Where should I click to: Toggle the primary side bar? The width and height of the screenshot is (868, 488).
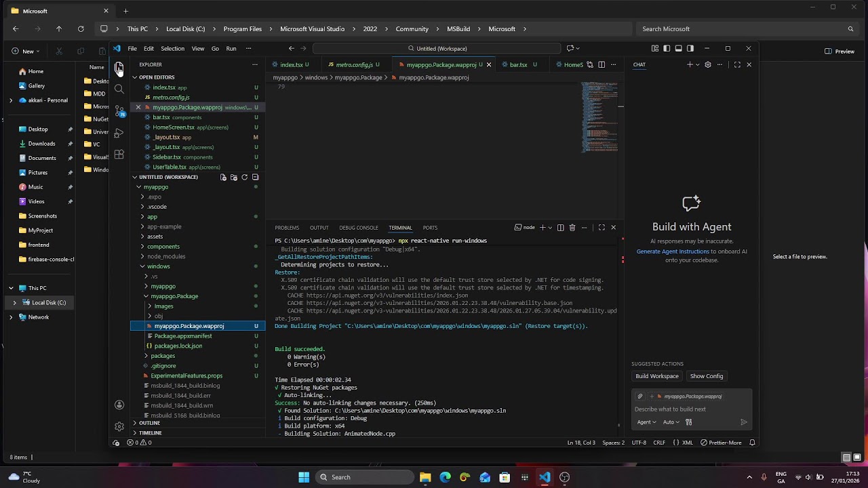[x=667, y=48]
